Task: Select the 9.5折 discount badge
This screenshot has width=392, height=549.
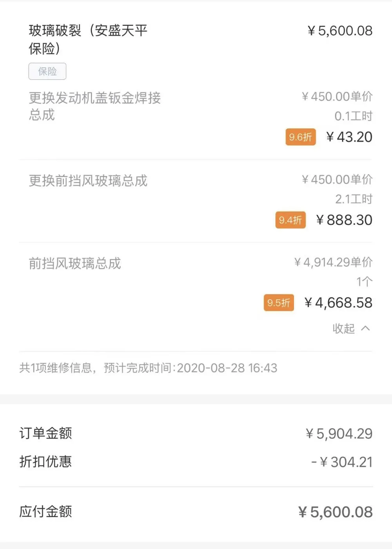Action: click(279, 303)
